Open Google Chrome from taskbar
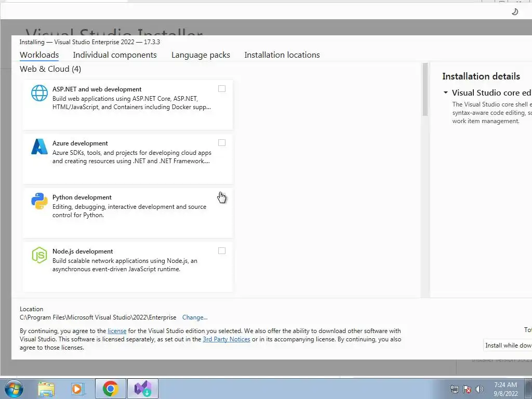This screenshot has height=399, width=532. click(x=110, y=389)
